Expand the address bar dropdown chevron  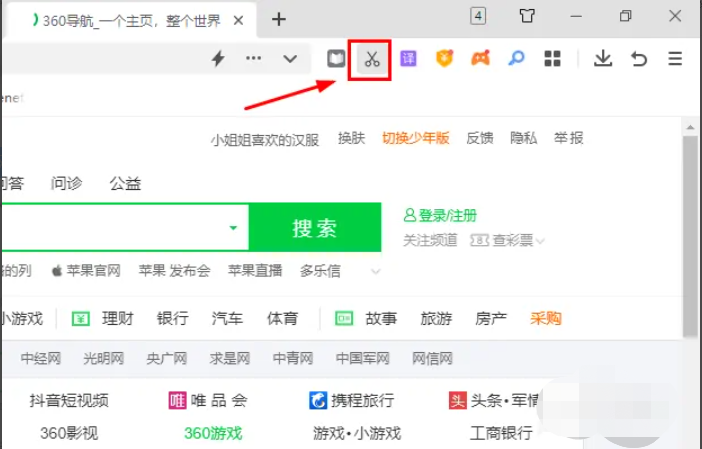click(x=290, y=59)
